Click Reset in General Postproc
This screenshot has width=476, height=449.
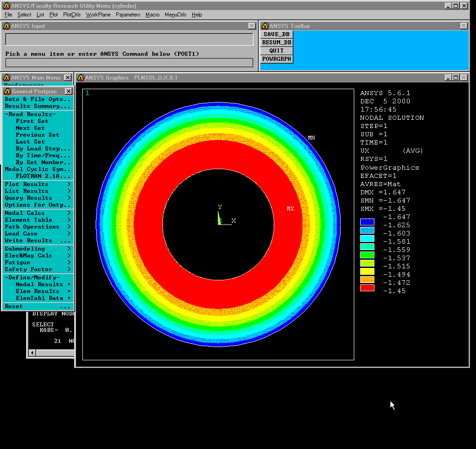pos(38,306)
